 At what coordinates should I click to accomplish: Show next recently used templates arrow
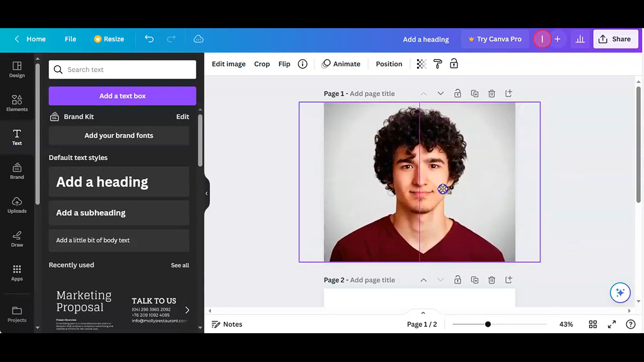pyautogui.click(x=187, y=310)
